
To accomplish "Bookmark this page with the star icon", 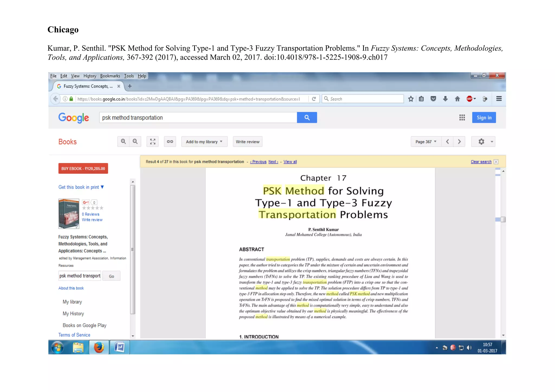I will [411, 99].
